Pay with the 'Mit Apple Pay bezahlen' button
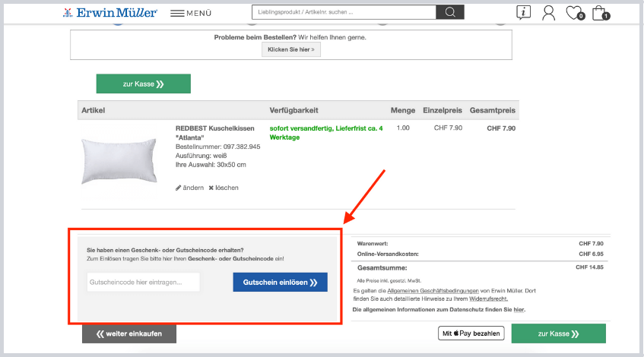 pos(471,333)
